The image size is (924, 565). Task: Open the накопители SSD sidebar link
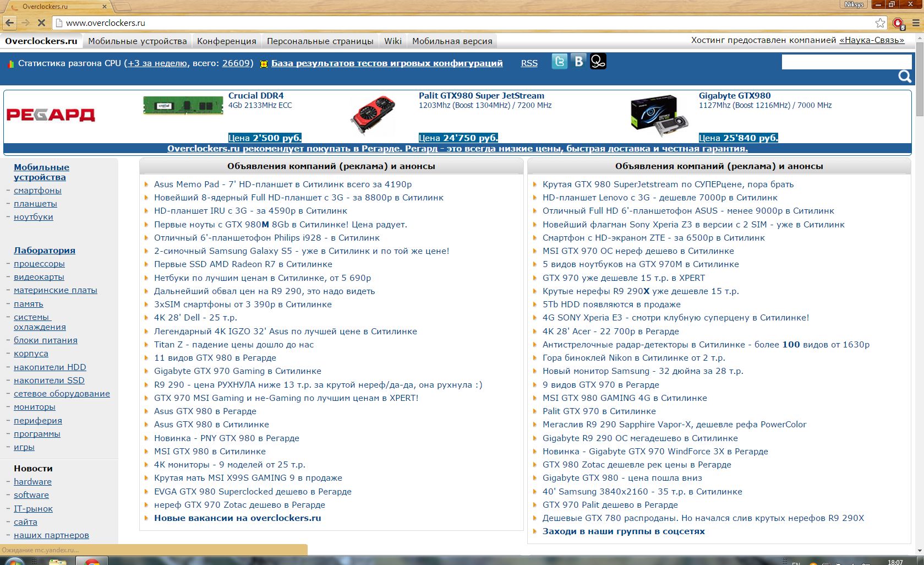click(x=49, y=381)
